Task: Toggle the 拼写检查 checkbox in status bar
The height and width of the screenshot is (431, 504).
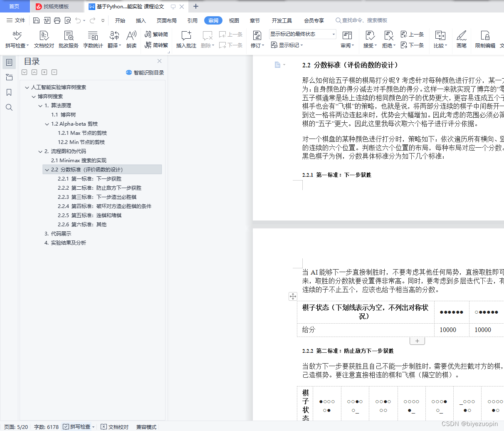Action: [65, 426]
